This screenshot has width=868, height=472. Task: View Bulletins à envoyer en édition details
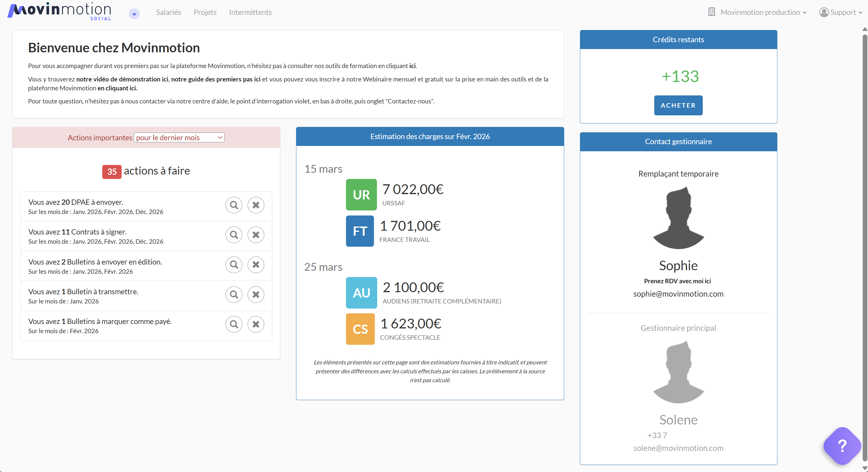tap(234, 265)
